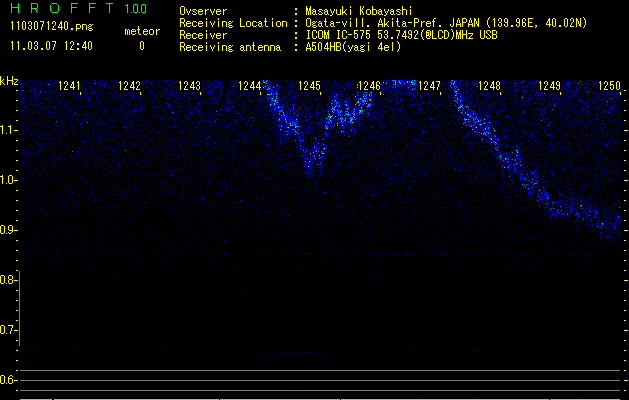Click the 1249 time marker
The image size is (629, 400).
point(549,87)
